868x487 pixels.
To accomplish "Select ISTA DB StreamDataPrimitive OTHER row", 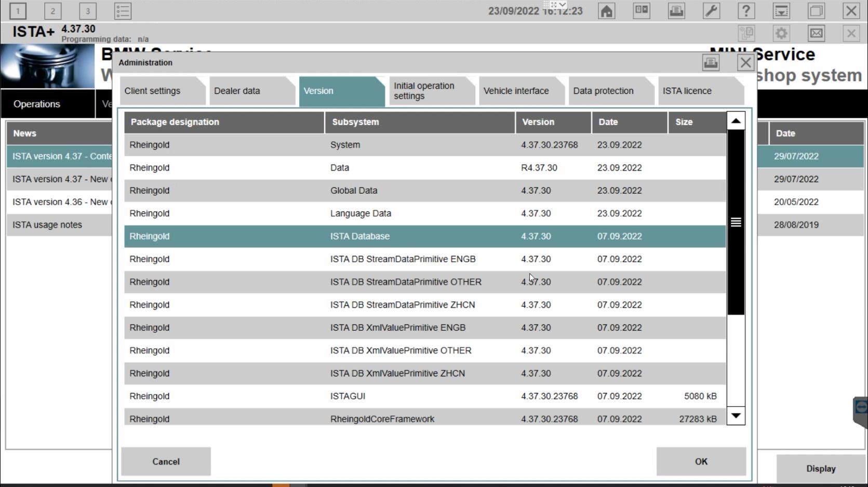I will pyautogui.click(x=425, y=282).
